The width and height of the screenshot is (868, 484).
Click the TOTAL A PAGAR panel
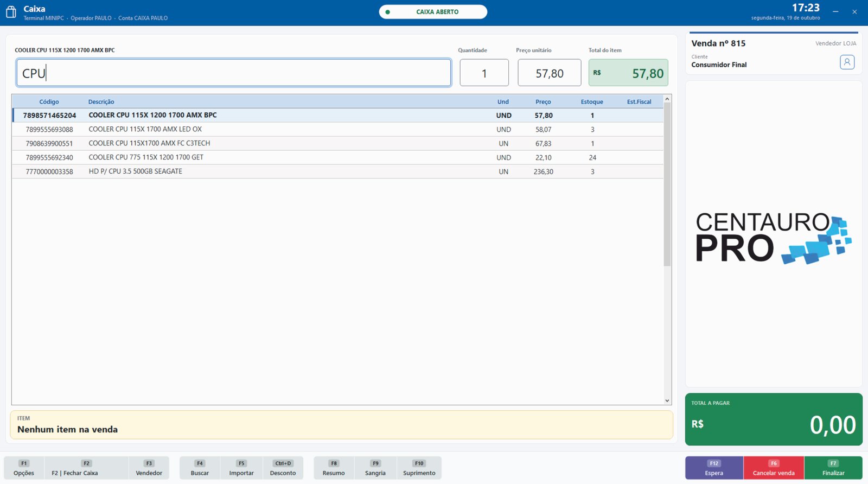pos(774,419)
